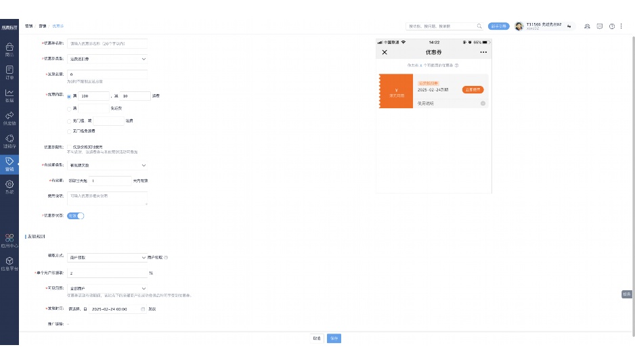The height and width of the screenshot is (364, 635).
Task: Open the 可见范围 visible range dropdown
Action: [107, 288]
